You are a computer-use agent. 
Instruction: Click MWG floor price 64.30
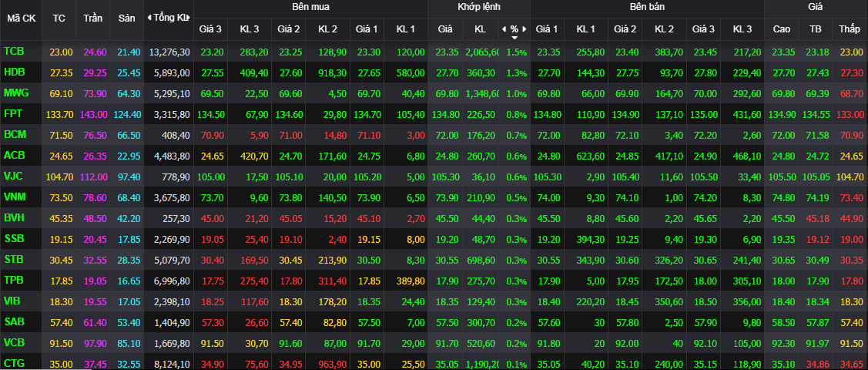point(129,93)
